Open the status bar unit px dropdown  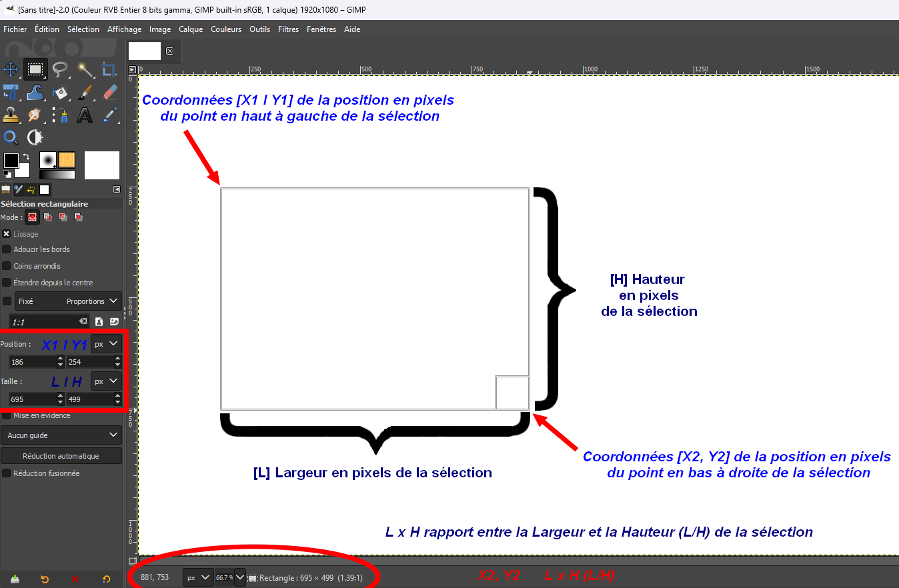coord(197,577)
